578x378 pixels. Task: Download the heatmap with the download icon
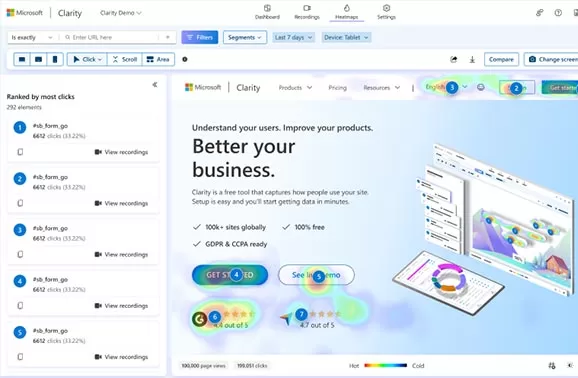(x=472, y=59)
